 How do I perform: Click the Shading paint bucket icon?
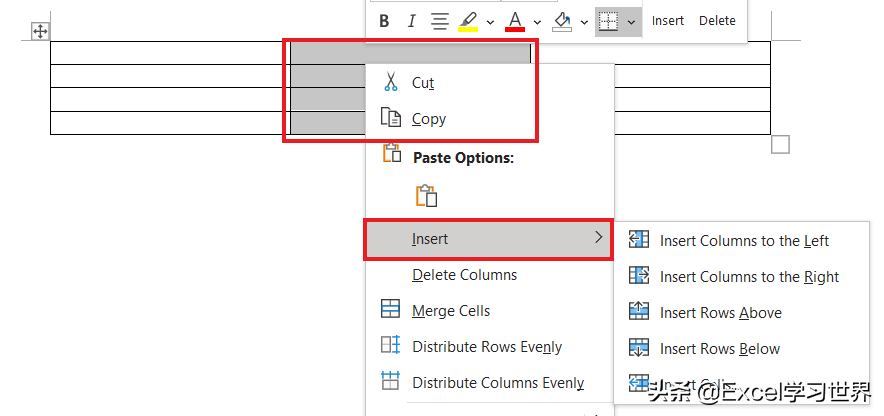point(562,21)
